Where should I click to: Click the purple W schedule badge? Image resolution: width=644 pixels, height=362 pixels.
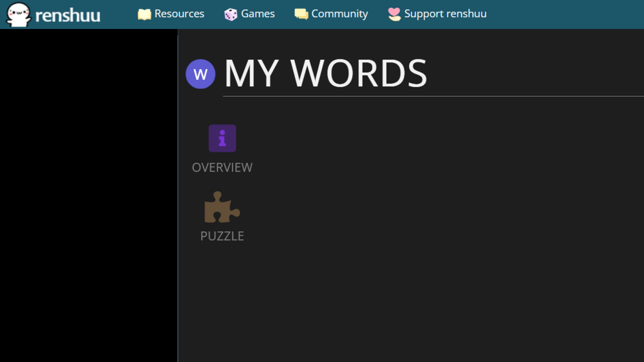(200, 74)
